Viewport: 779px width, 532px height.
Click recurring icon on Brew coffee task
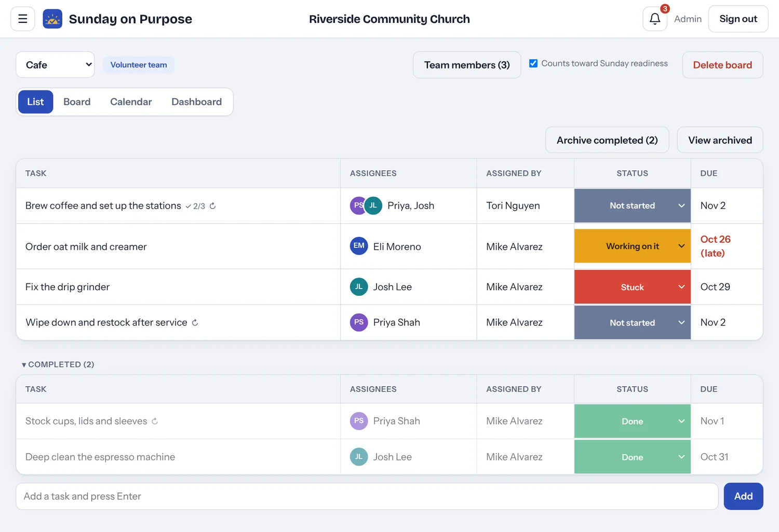click(212, 206)
